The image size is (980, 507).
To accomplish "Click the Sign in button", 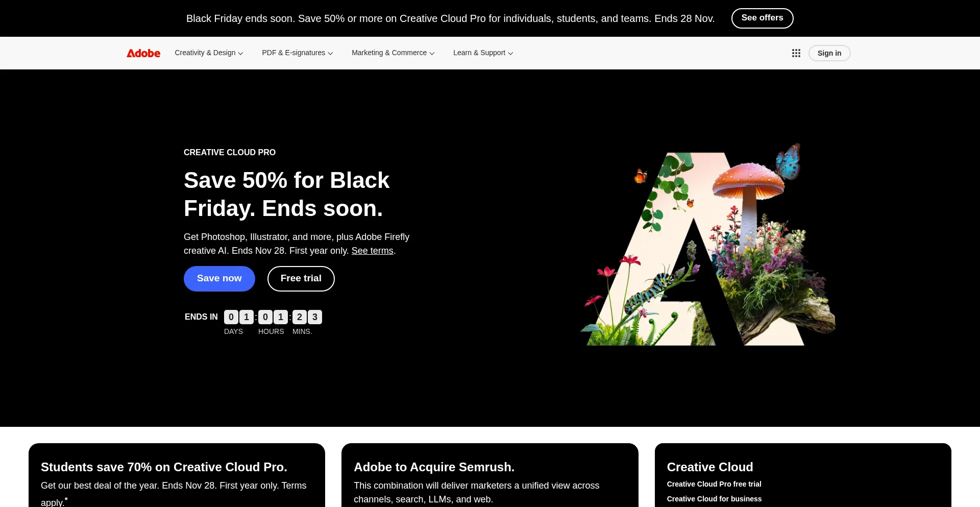I will coord(829,53).
